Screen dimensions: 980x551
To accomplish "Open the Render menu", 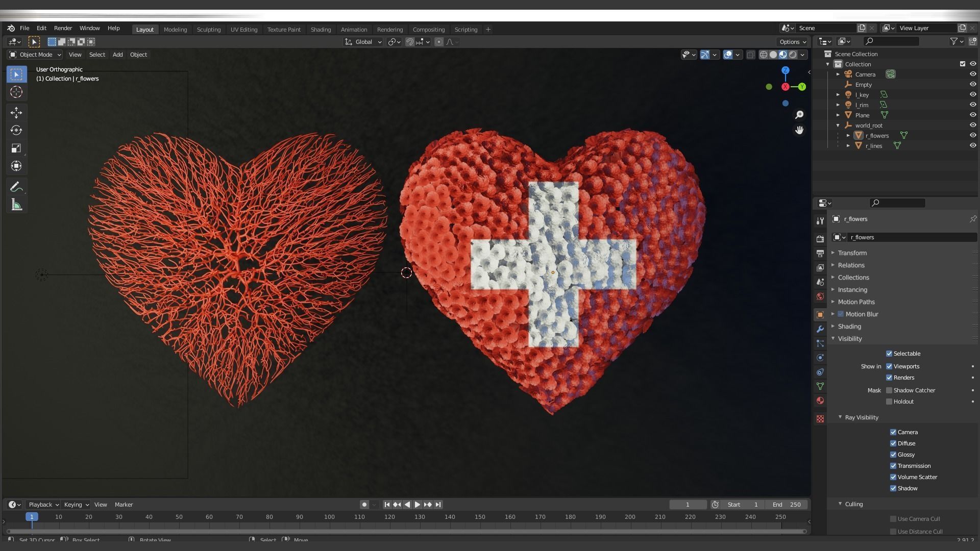I will (63, 28).
